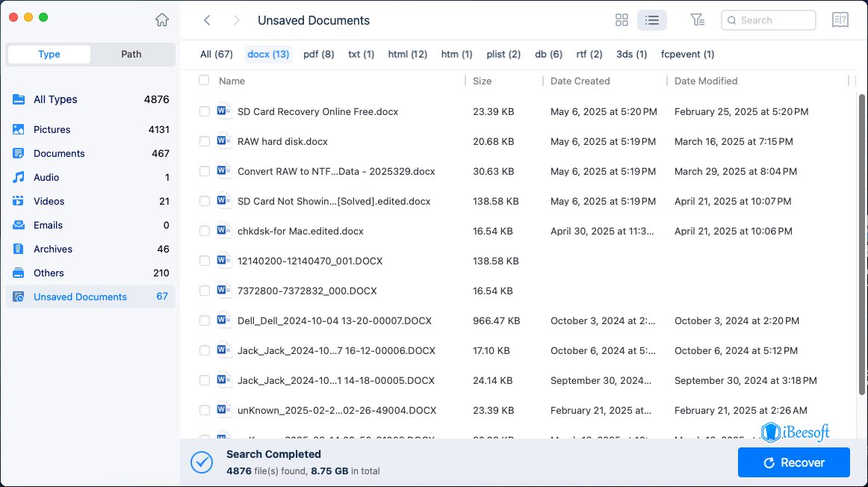This screenshot has height=487, width=868.
Task: Navigate back with the left chevron
Action: (207, 20)
